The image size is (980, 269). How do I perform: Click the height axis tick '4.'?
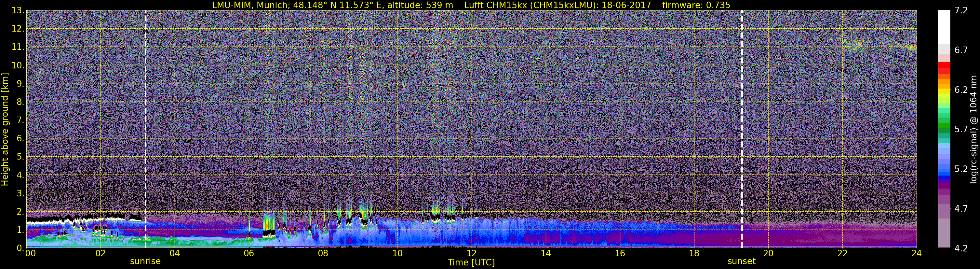pyautogui.click(x=20, y=175)
